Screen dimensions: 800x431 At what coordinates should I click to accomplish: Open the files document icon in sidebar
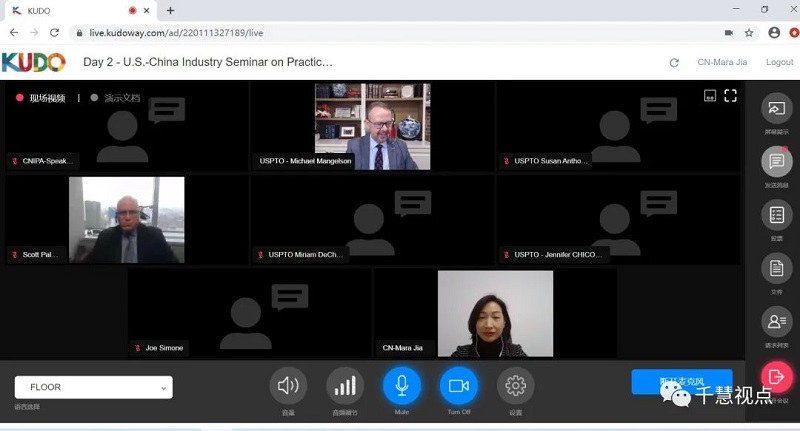tap(776, 268)
